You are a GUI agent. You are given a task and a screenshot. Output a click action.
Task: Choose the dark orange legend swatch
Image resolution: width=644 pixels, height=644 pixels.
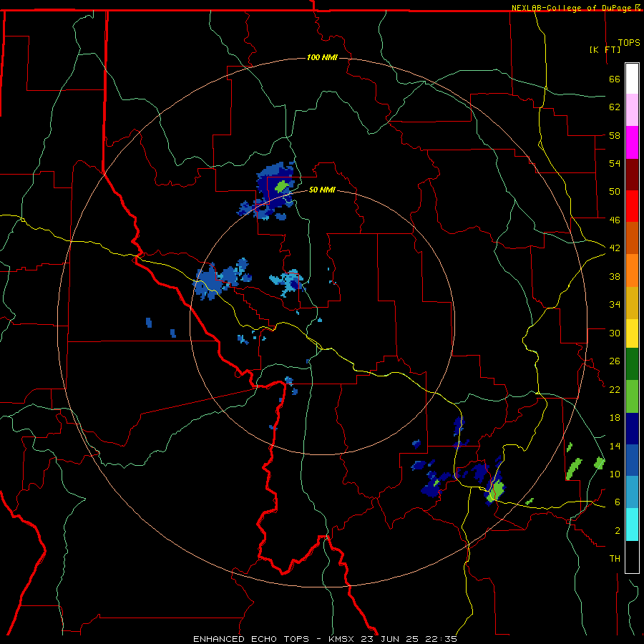coord(632,238)
